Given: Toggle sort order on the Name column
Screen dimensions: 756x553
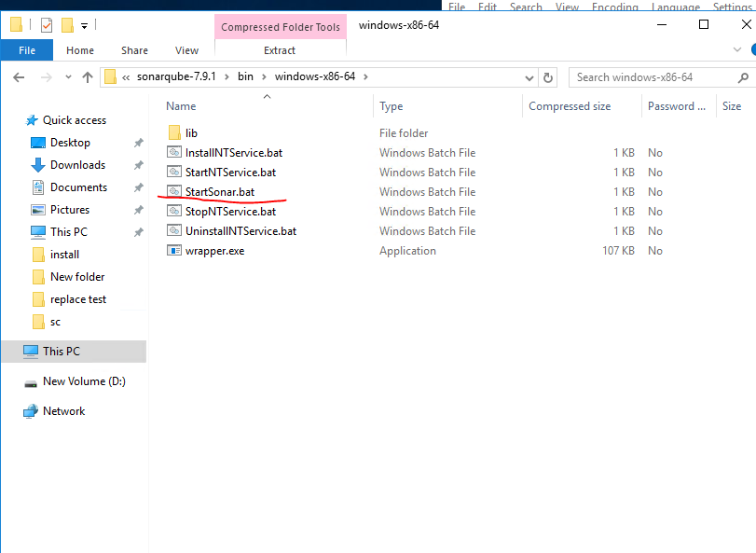Looking at the screenshot, I should 180,105.
